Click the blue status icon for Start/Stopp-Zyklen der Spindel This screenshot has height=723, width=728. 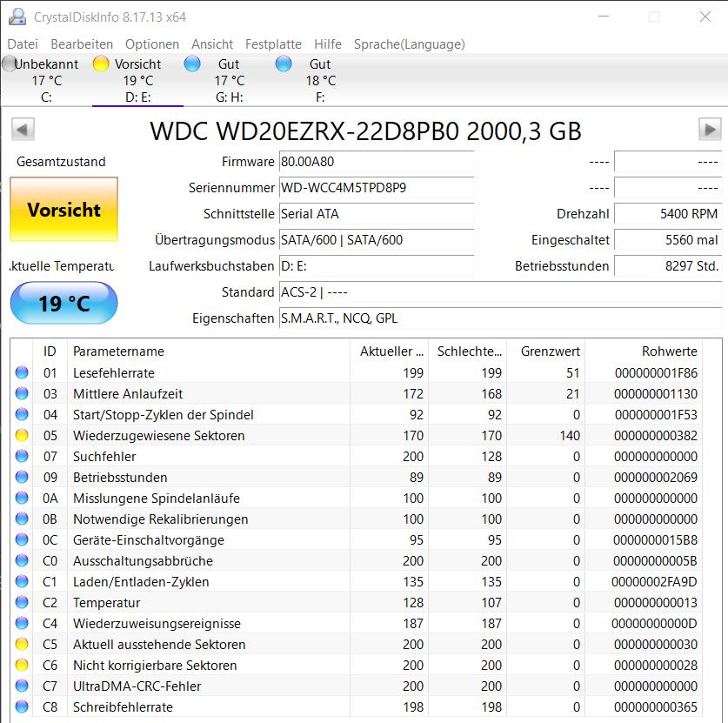click(22, 414)
